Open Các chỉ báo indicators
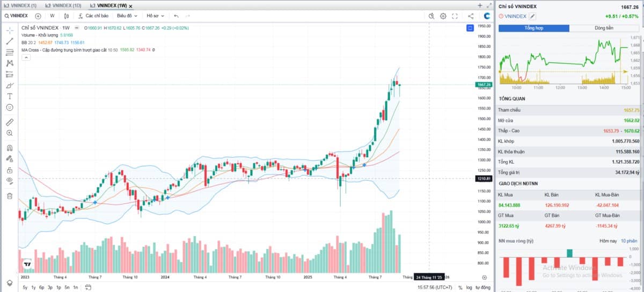644x292 pixels. pos(93,16)
